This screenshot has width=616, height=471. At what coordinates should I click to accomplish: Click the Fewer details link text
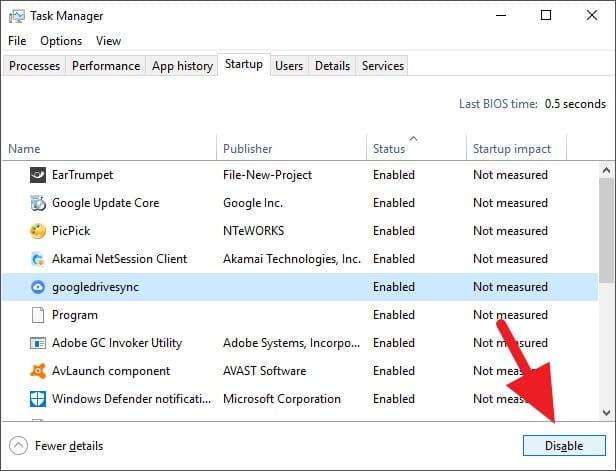coord(69,446)
